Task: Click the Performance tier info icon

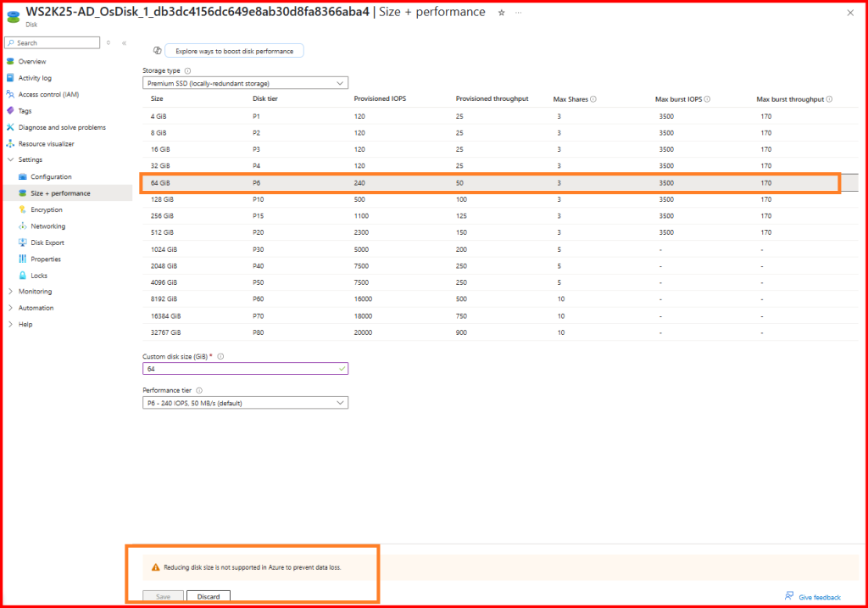Action: pos(199,390)
